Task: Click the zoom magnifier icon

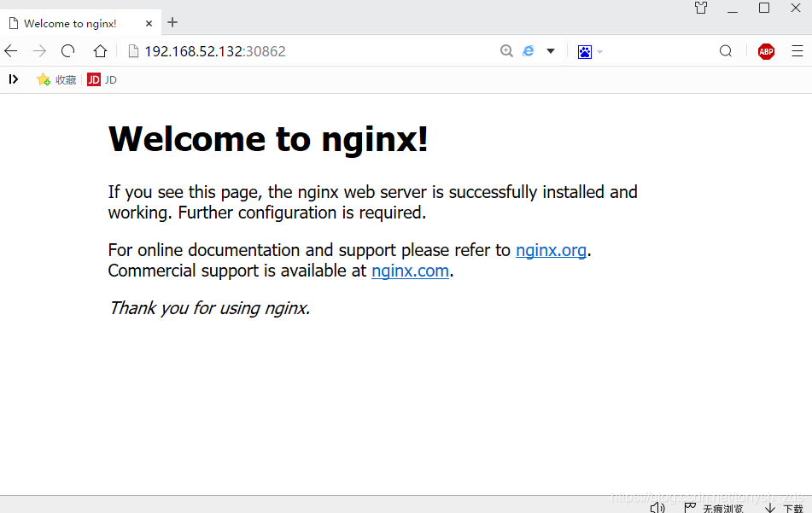Action: pos(506,50)
